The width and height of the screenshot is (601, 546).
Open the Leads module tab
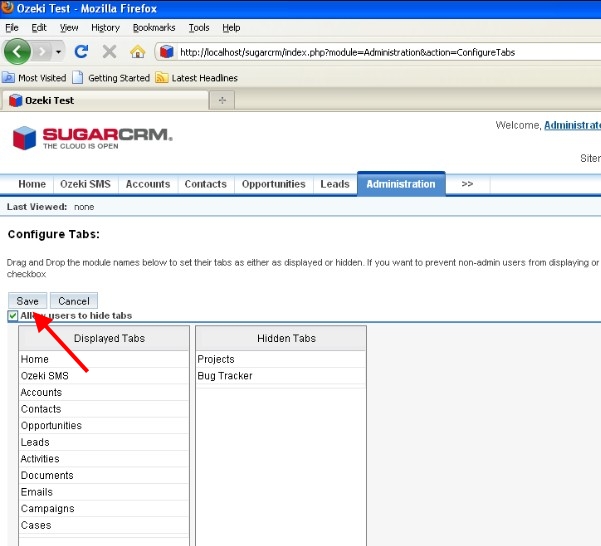click(x=335, y=184)
